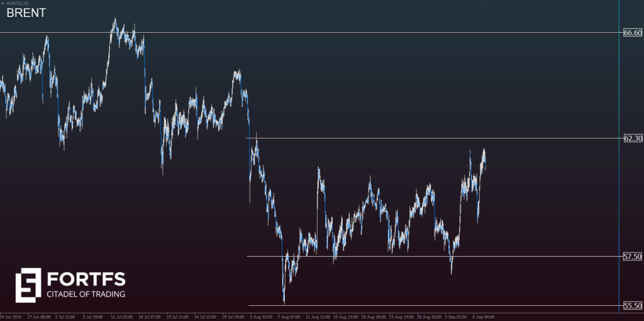The height and width of the screenshot is (321, 644).
Task: Select the 62.30 price level label
Action: click(x=632, y=138)
